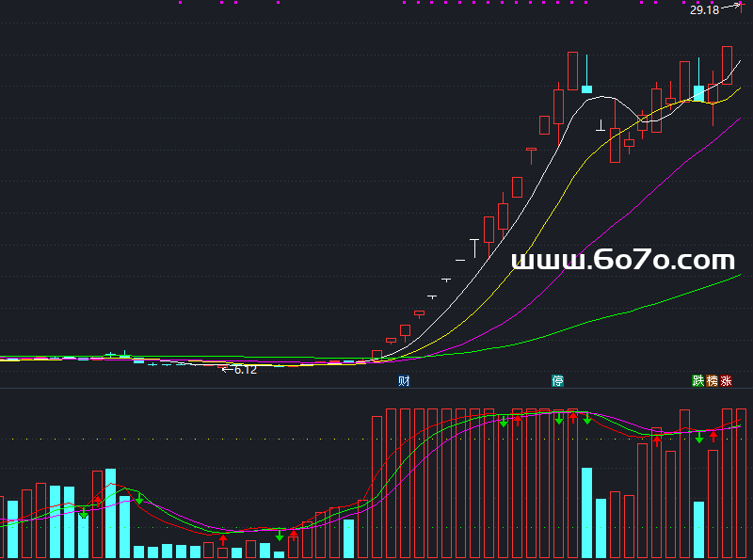
Task: Click the divider between price and indicator panels
Action: pyautogui.click(x=376, y=388)
